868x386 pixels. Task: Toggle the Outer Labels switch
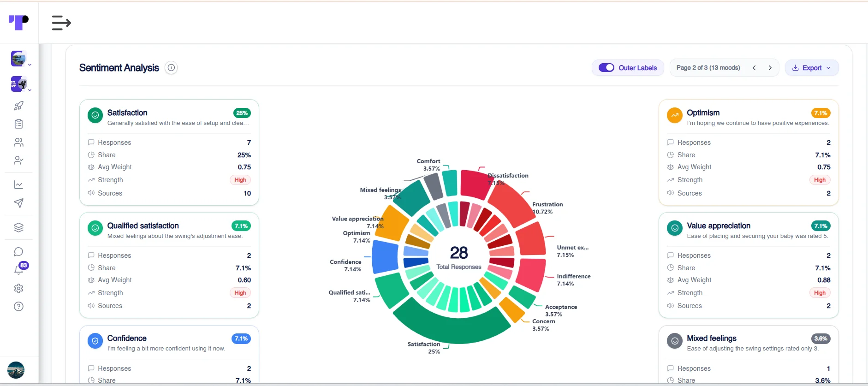[606, 68]
